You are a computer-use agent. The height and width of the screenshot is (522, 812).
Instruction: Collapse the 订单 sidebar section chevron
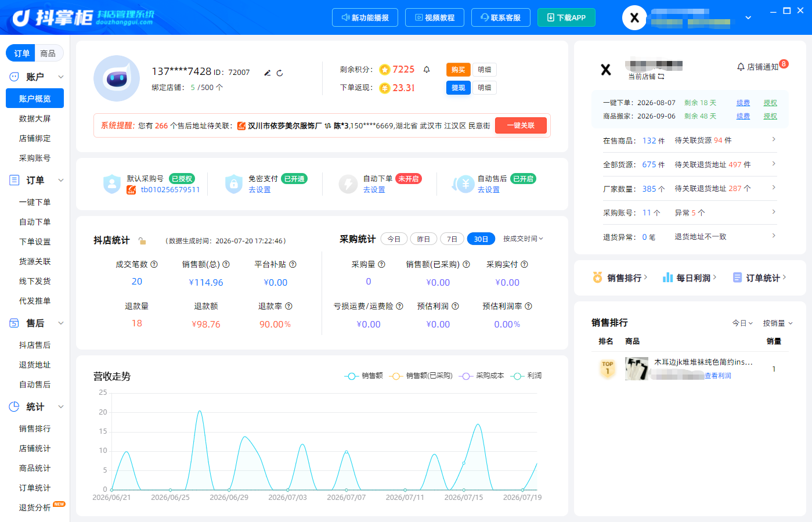[61, 180]
